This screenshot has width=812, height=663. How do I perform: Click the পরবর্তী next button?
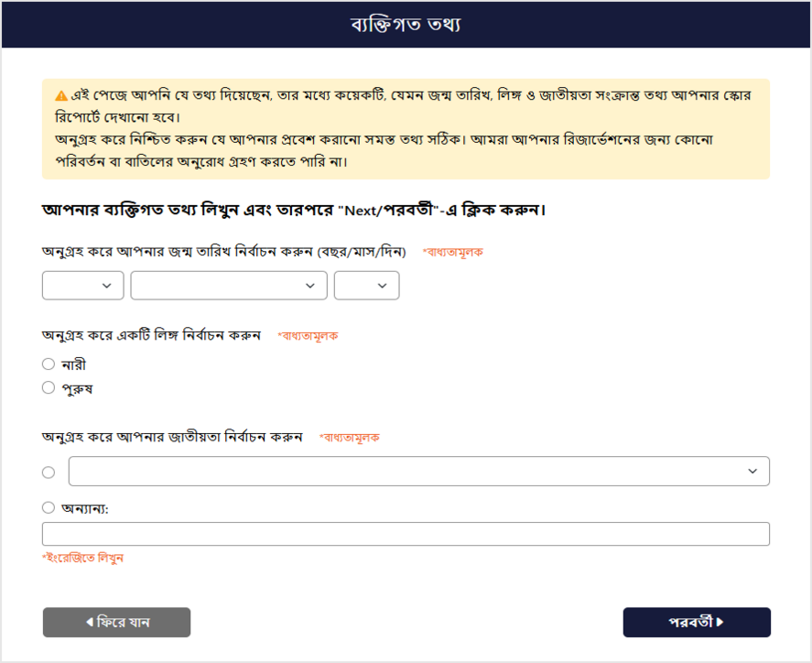[697, 622]
